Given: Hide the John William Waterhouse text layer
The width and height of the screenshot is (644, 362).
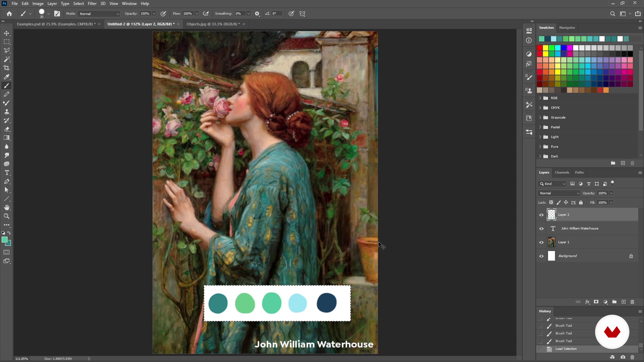Looking at the screenshot, I should [542, 229].
